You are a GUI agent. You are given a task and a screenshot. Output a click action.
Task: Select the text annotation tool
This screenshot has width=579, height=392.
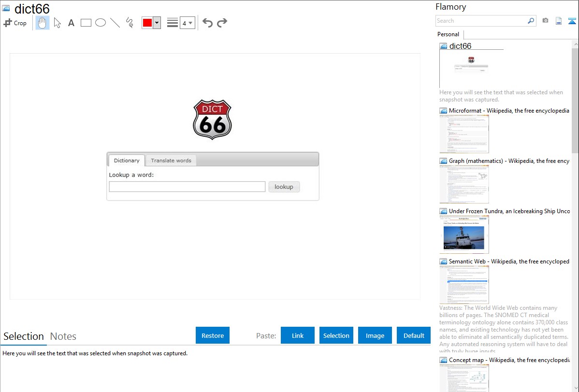pyautogui.click(x=71, y=23)
